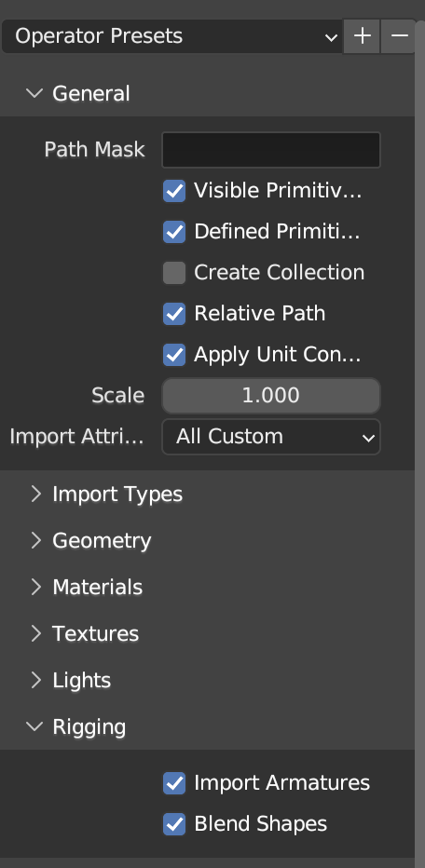Click the Scale value field
Screen dimensions: 425x868
click(x=271, y=396)
